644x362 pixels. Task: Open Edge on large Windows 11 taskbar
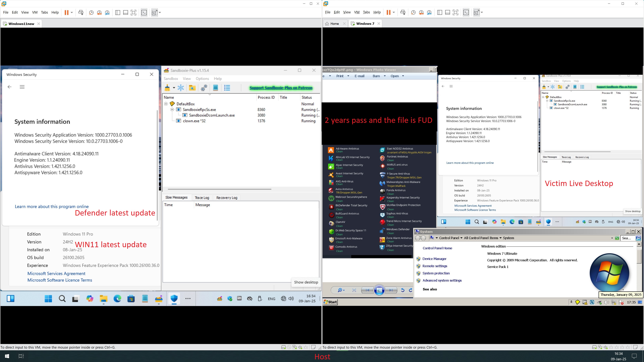pyautogui.click(x=117, y=298)
